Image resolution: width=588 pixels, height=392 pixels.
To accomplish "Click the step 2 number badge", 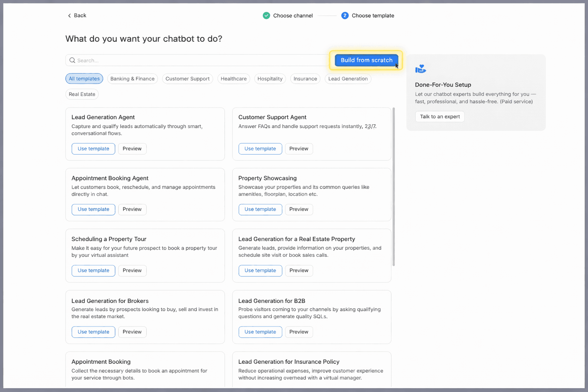I will (345, 16).
